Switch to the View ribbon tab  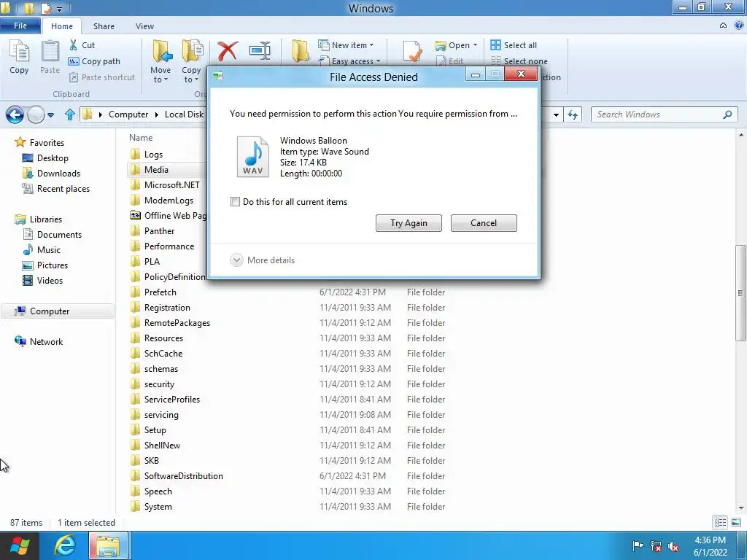[x=144, y=26]
